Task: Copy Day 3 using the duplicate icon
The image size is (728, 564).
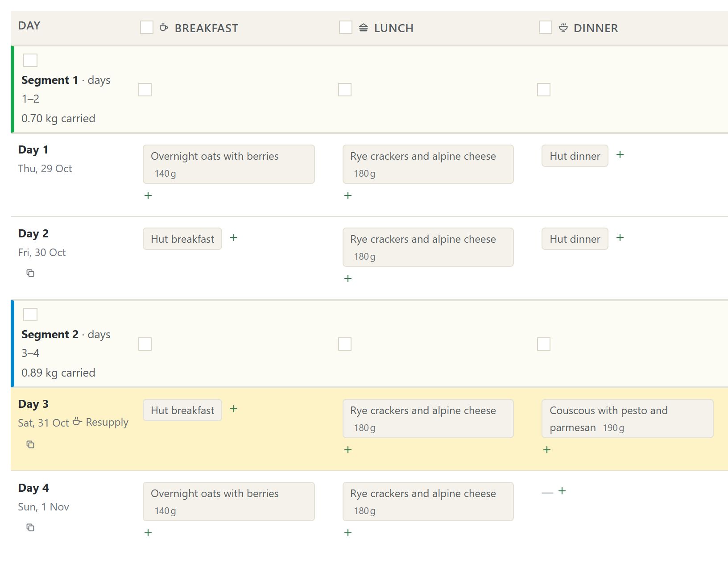Action: [x=30, y=444]
